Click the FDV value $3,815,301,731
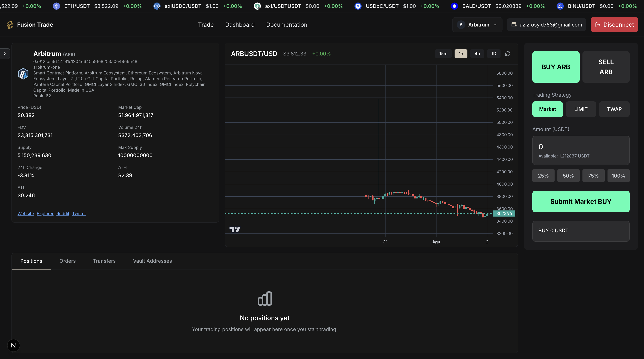 (35, 135)
